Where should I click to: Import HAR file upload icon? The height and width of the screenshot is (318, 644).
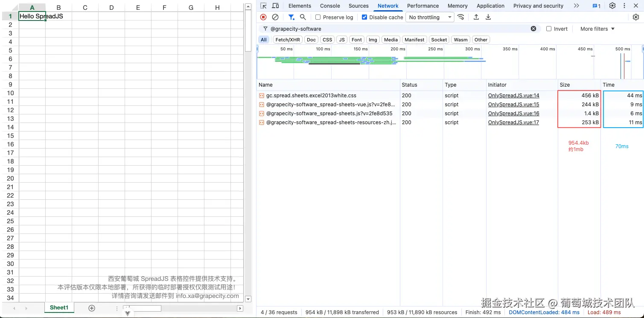tap(476, 17)
